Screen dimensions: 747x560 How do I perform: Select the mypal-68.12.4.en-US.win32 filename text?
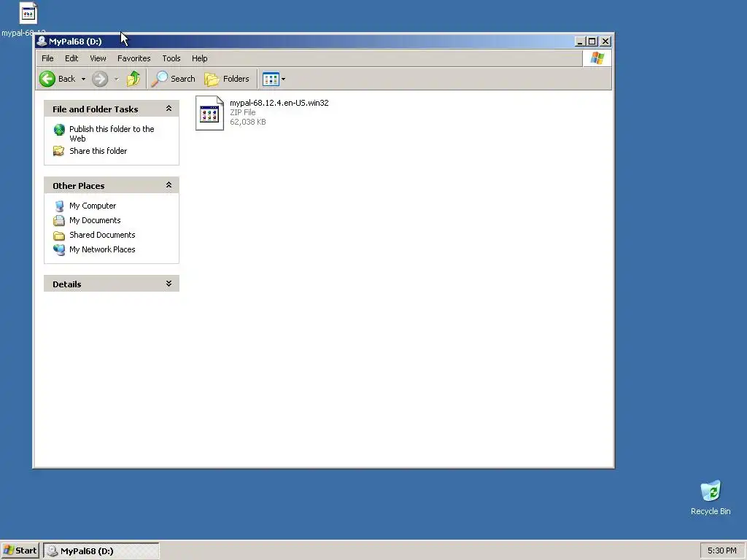(279, 103)
